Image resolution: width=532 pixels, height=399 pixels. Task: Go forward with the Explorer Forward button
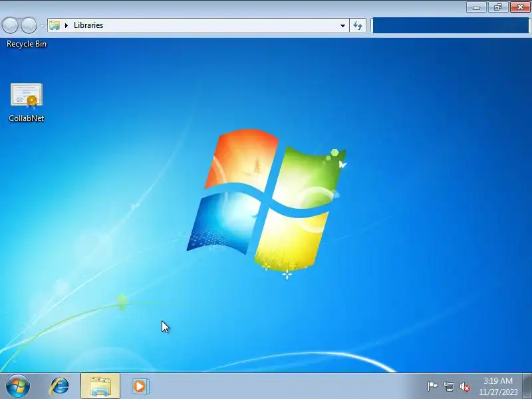click(x=29, y=25)
